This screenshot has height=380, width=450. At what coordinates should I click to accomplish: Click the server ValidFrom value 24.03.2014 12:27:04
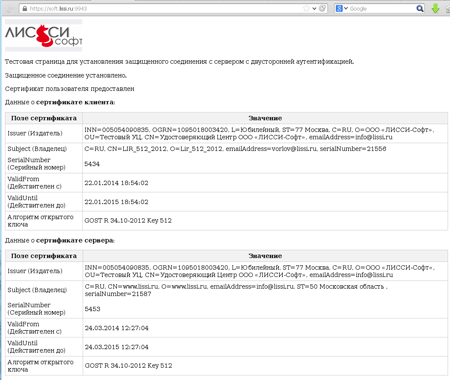pos(116,328)
